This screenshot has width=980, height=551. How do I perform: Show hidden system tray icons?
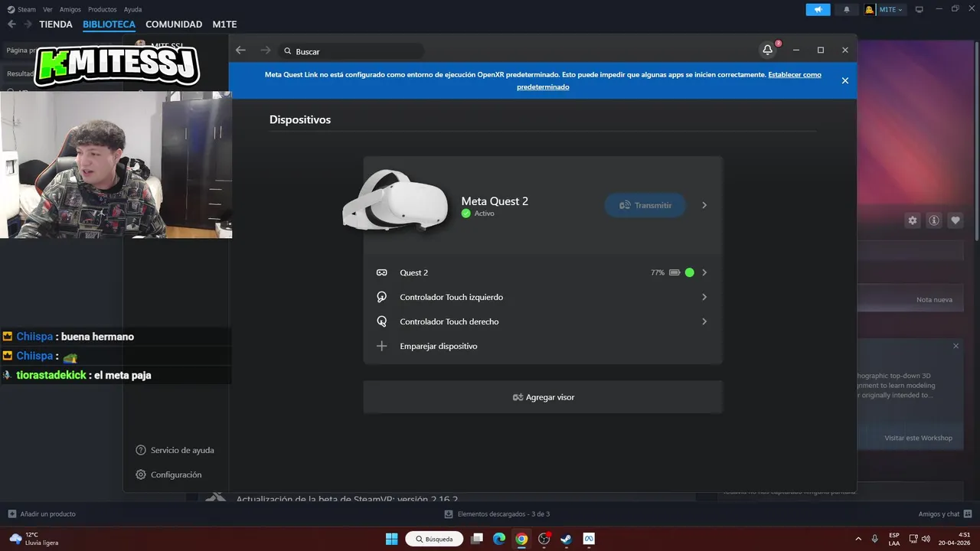857,539
